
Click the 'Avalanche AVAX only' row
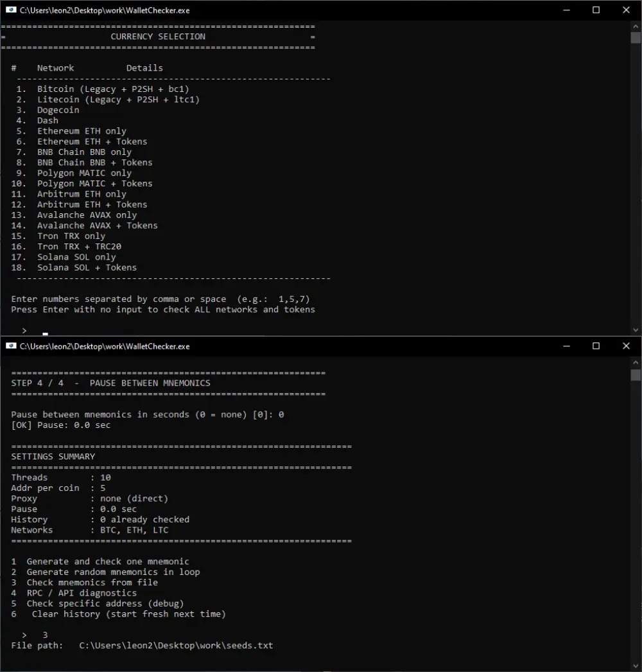tap(74, 215)
